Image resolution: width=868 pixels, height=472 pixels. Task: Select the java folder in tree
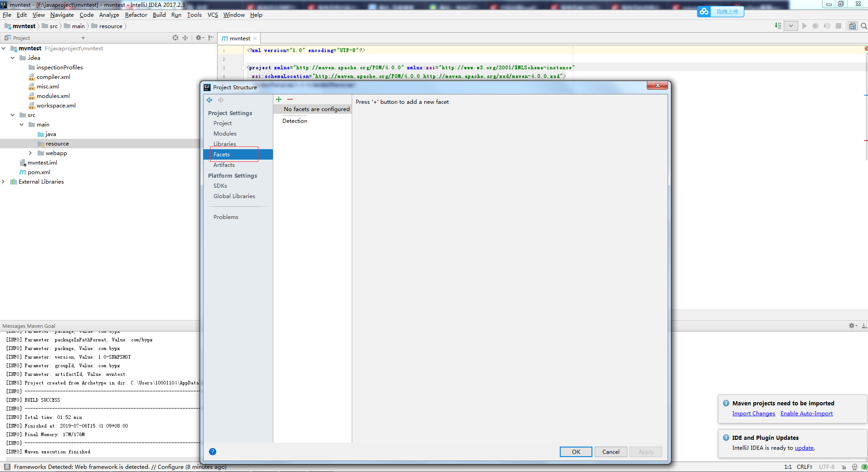click(x=51, y=134)
